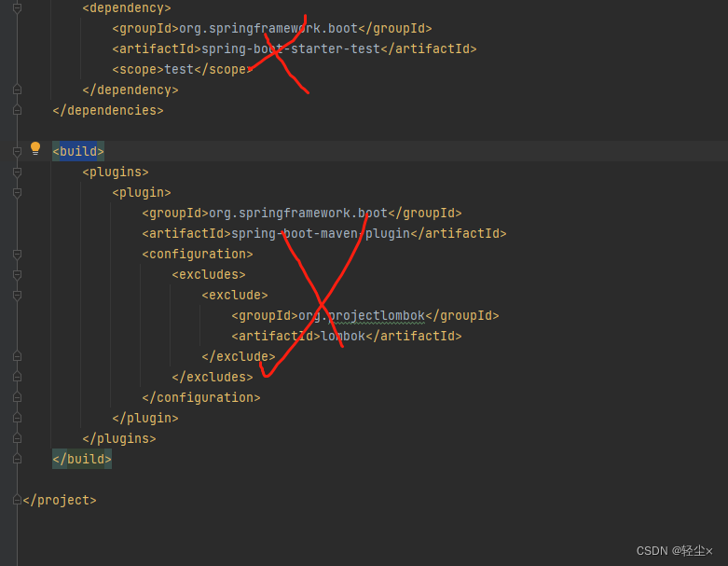Fold at the </excludes> closing tag marker
Screen dimensions: 728x566
(17, 377)
